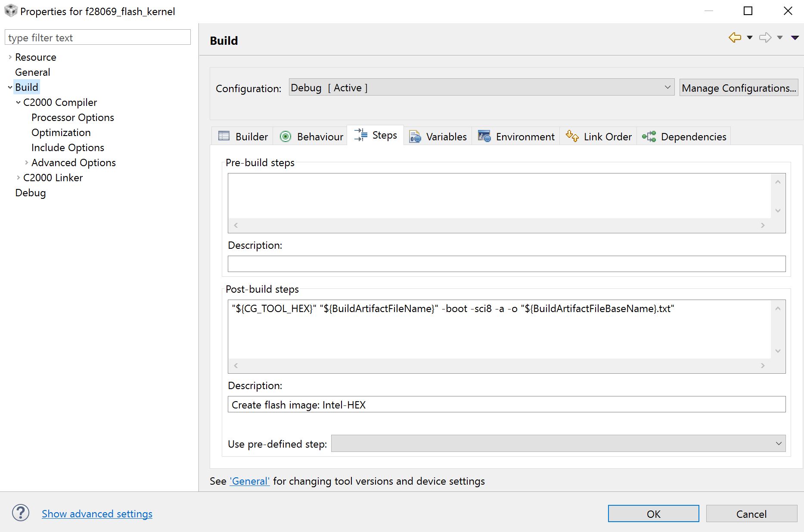This screenshot has width=804, height=532.
Task: Click the post-build Description input field
Action: pyautogui.click(x=506, y=405)
